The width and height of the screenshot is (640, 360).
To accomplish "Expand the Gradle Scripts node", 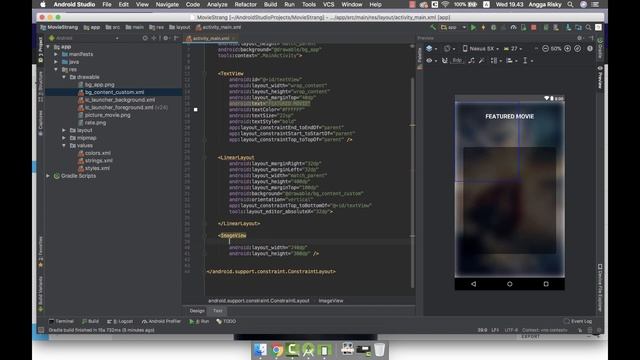I will coord(49,176).
